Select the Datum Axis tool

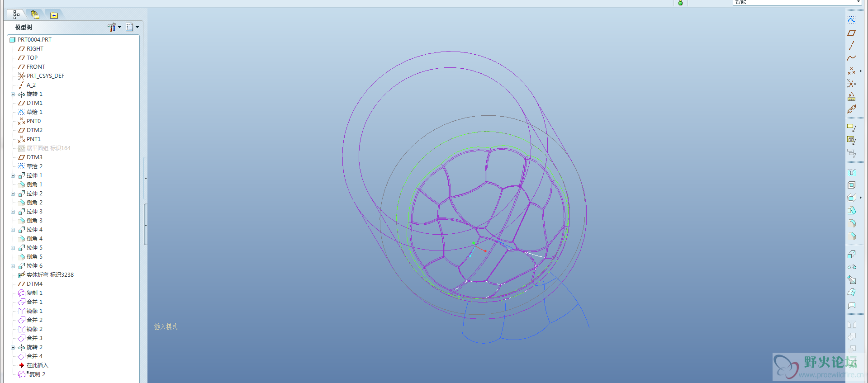point(851,46)
